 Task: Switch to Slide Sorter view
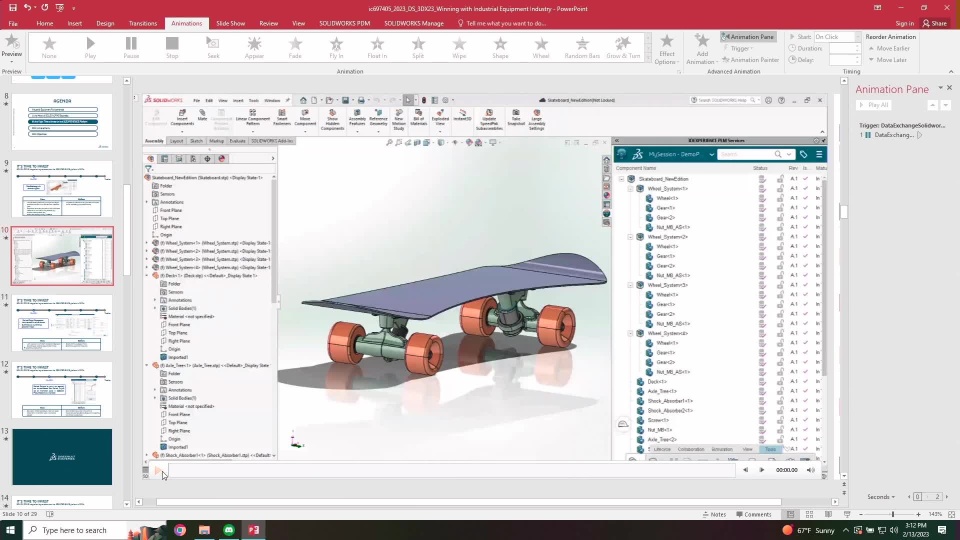pos(809,514)
